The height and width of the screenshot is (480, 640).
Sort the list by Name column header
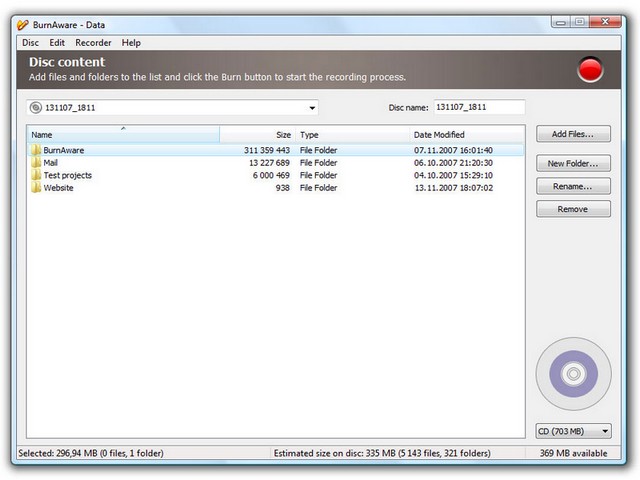pyautogui.click(x=123, y=135)
